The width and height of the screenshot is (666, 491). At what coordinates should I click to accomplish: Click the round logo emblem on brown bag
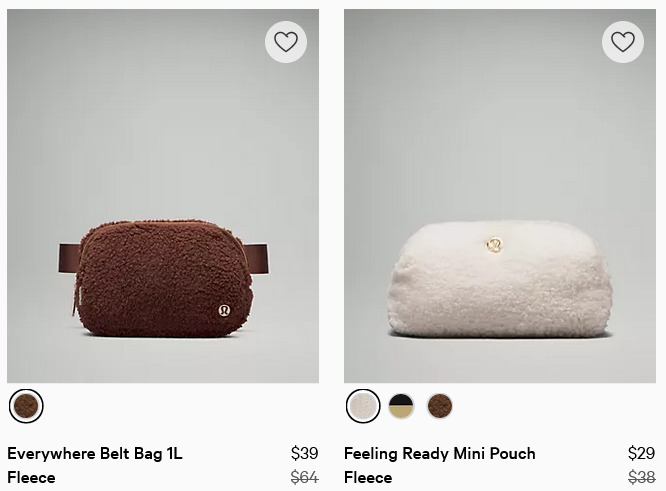coord(224,310)
